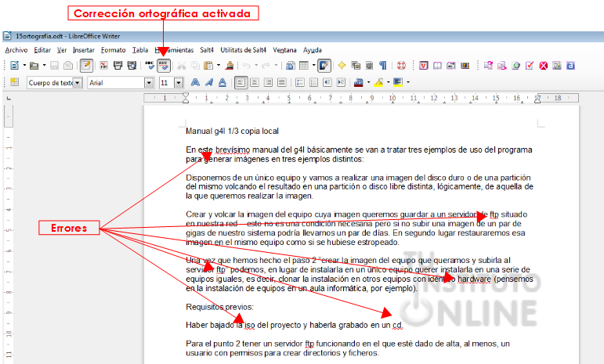Click the LibreOffice Help lifebuoy icon
The image size is (604, 364).
[x=400, y=66]
